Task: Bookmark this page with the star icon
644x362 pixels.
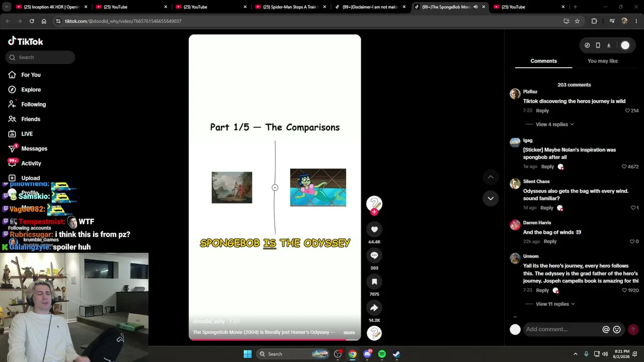Action: click(577, 21)
